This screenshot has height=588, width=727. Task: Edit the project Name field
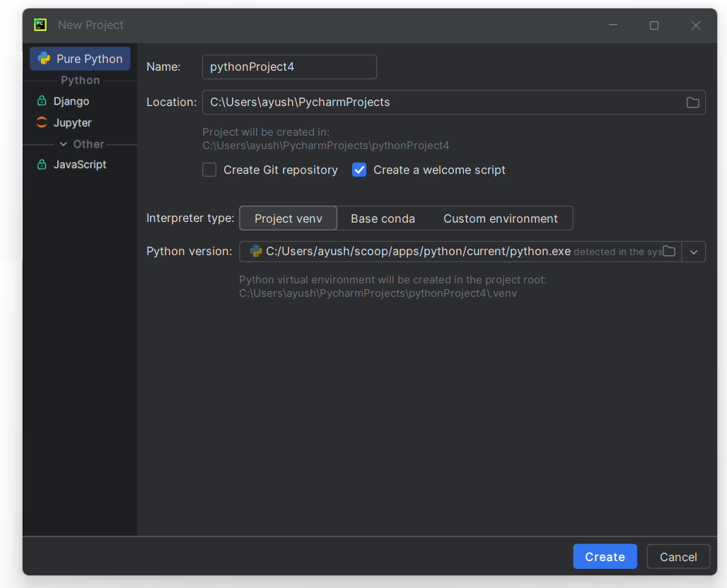pyautogui.click(x=289, y=66)
